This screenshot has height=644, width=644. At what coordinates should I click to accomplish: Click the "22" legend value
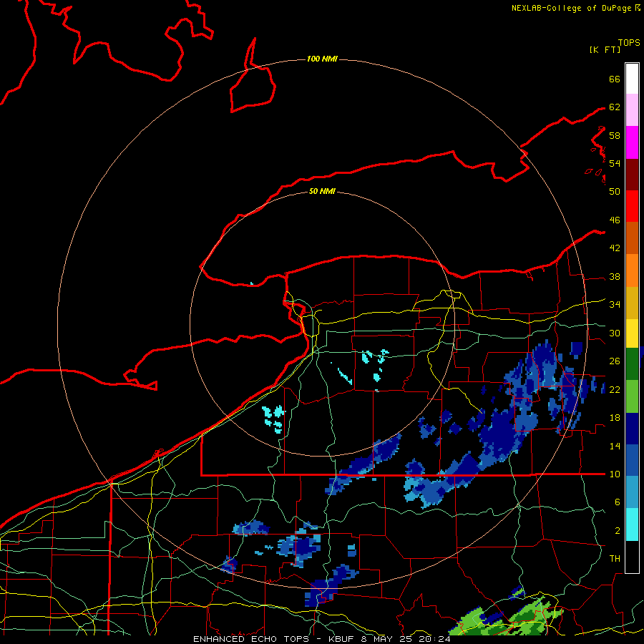(x=615, y=389)
